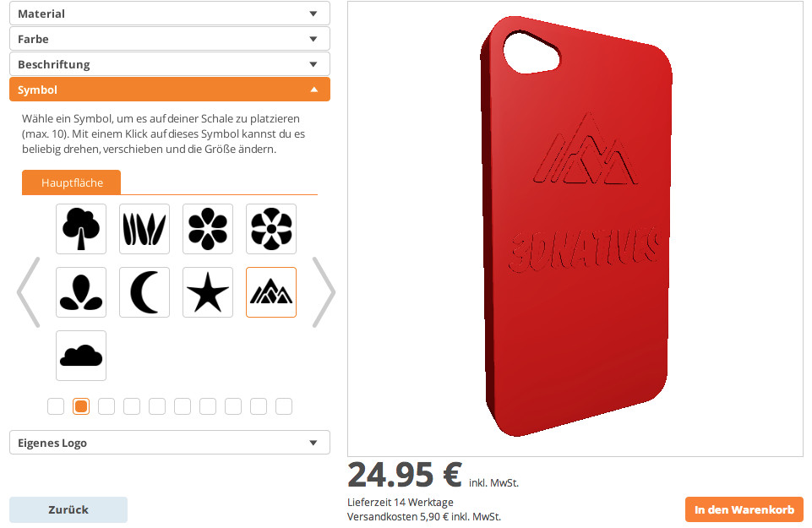Pick the star symbol

pyautogui.click(x=208, y=292)
